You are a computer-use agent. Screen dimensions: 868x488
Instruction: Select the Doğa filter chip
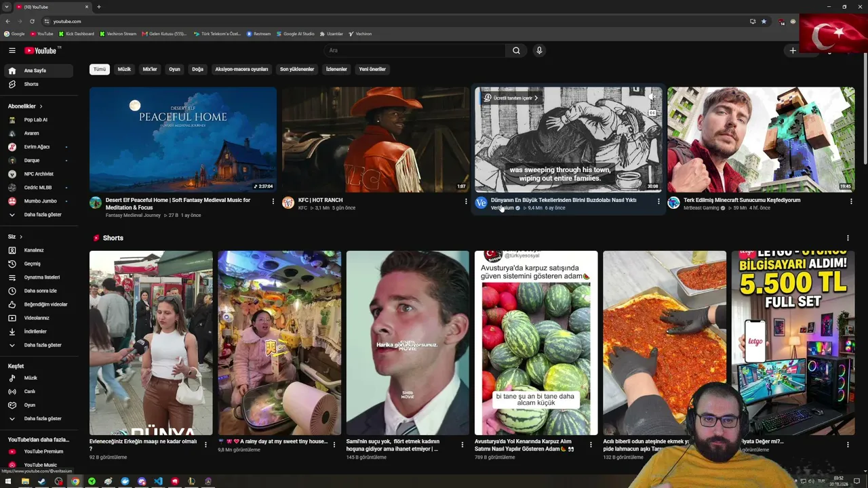click(x=197, y=69)
